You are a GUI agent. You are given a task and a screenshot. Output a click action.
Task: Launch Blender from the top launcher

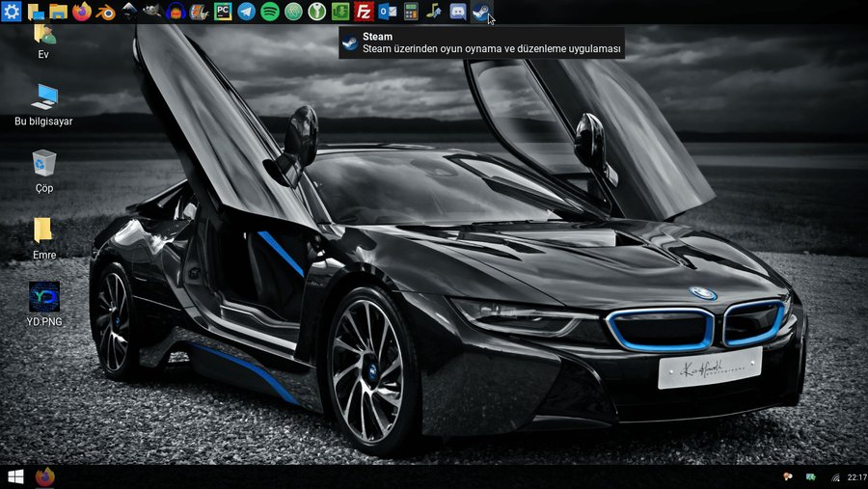pos(105,13)
